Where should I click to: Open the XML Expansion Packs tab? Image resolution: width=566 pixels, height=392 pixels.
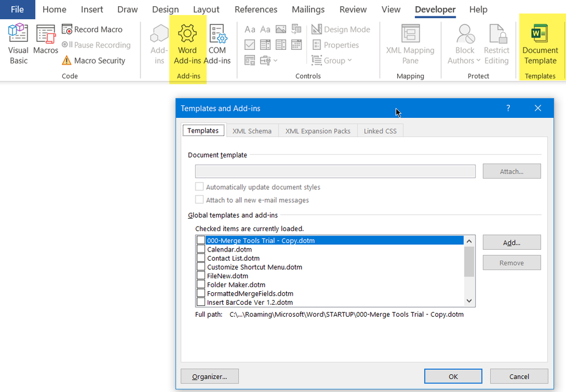point(318,131)
